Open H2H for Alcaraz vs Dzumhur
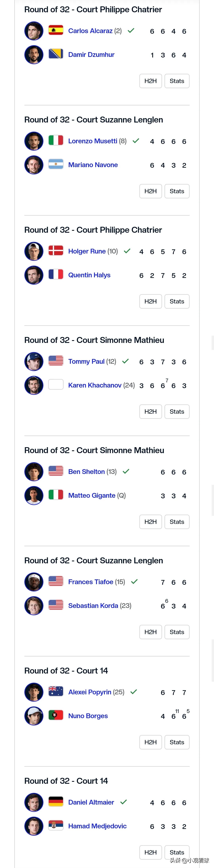Screen dimensions: 214x868 (x=151, y=81)
